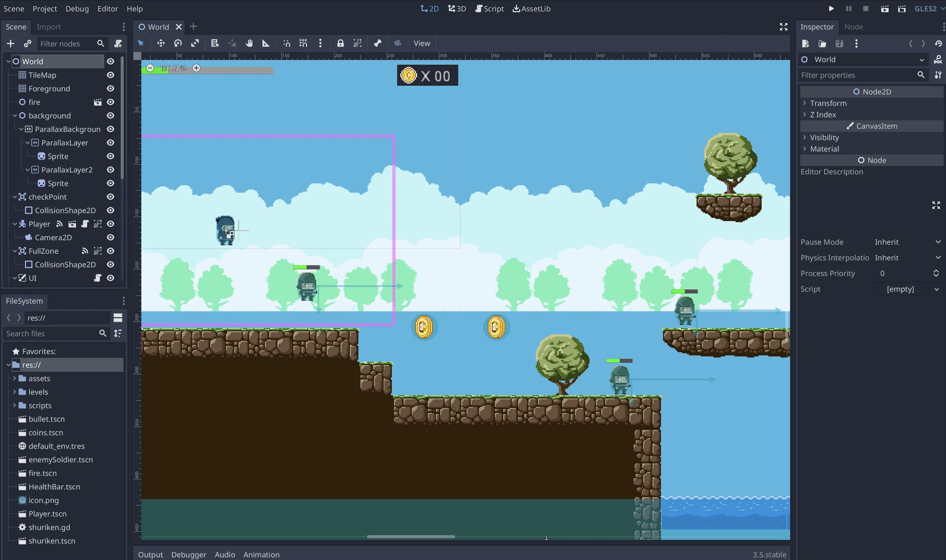Open the Pause Mode dropdown

pos(907,242)
